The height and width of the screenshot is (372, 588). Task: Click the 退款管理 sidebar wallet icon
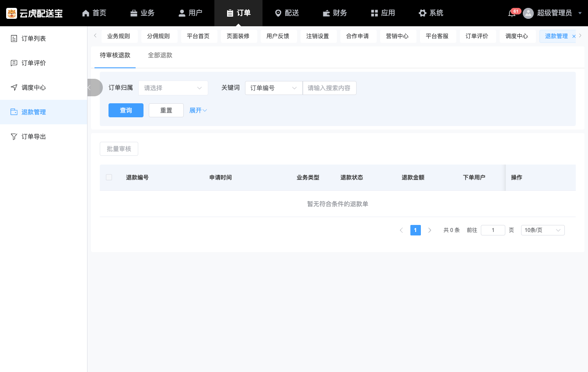click(x=14, y=112)
